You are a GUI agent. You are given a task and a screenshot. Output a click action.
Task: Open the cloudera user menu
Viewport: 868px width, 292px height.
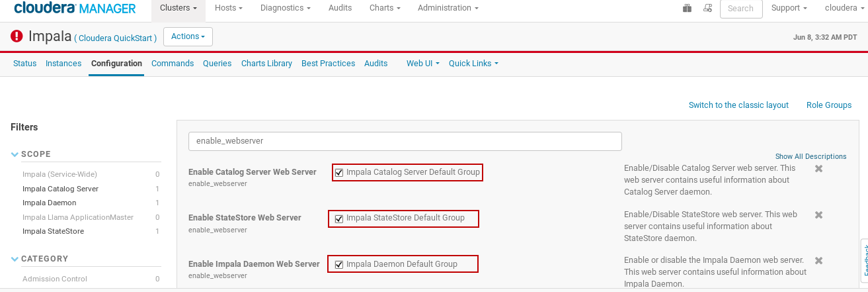pos(844,8)
